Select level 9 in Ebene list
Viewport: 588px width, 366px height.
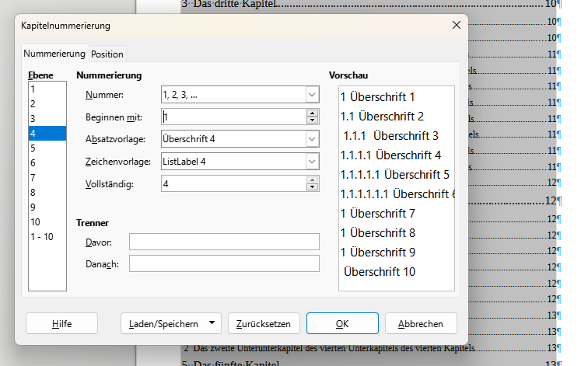coord(47,207)
